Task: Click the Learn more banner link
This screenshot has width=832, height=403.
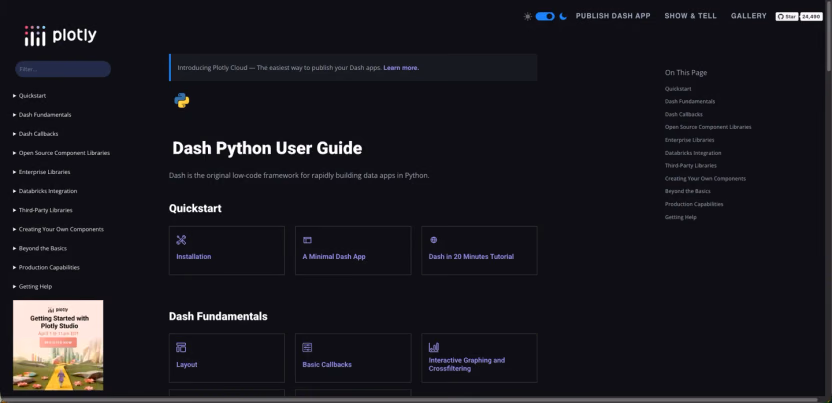Action: 401,68
